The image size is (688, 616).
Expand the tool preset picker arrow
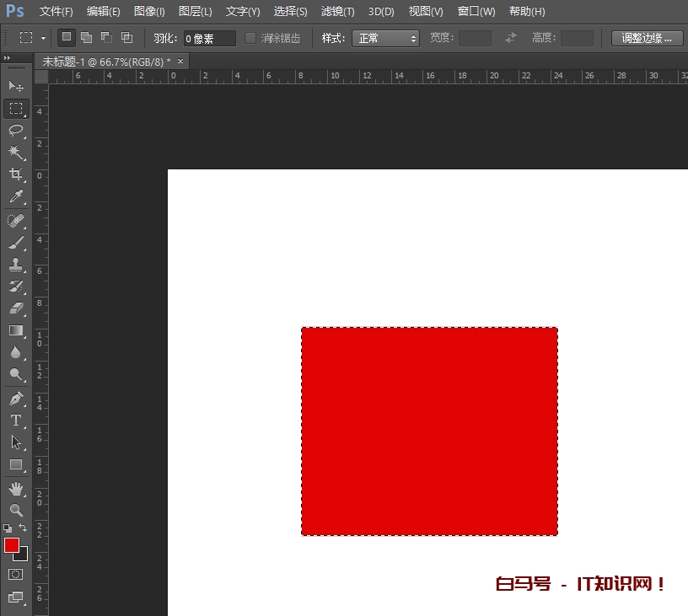tap(43, 39)
